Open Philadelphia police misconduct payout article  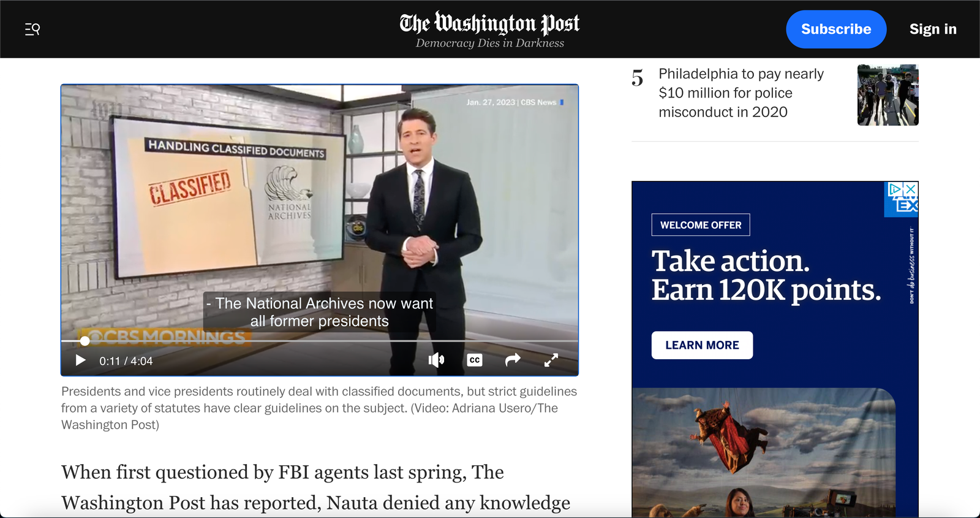(741, 93)
